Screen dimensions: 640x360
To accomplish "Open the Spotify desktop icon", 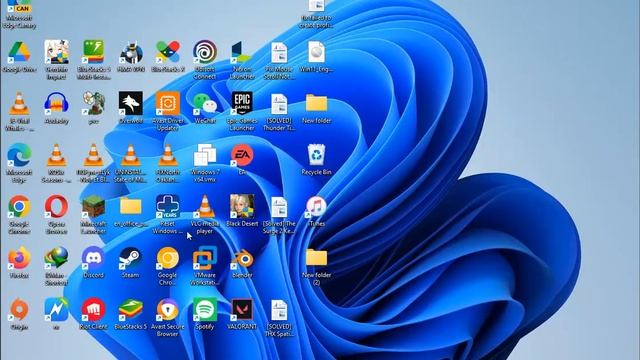I will tap(205, 309).
